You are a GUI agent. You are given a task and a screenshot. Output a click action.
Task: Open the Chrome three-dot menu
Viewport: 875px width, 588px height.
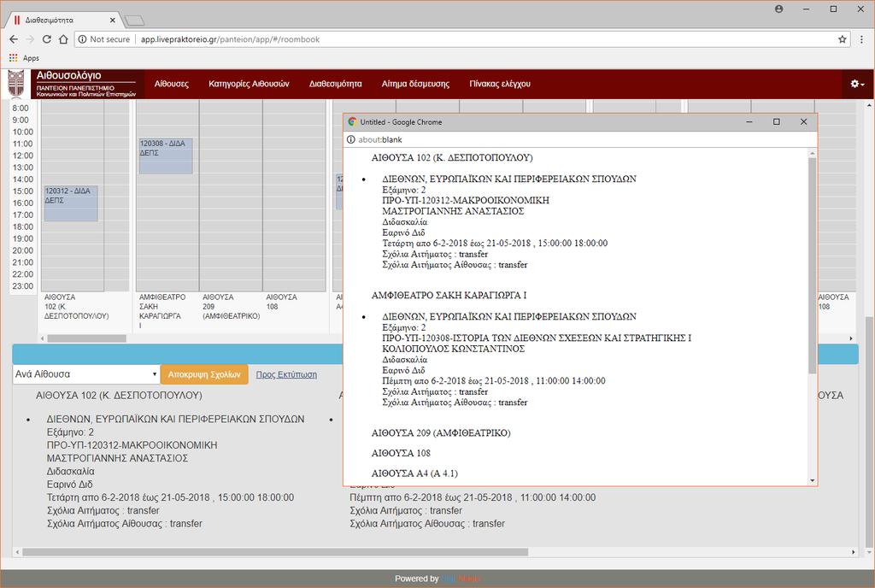[x=861, y=39]
